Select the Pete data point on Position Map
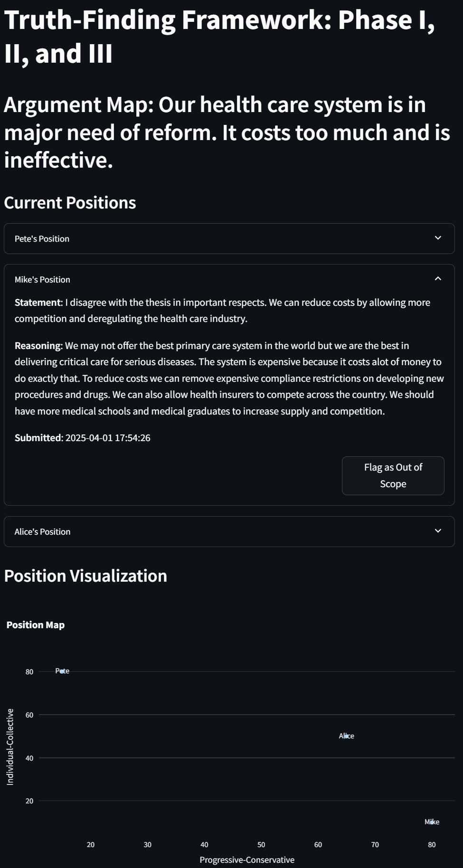The width and height of the screenshot is (463, 868). (x=62, y=671)
